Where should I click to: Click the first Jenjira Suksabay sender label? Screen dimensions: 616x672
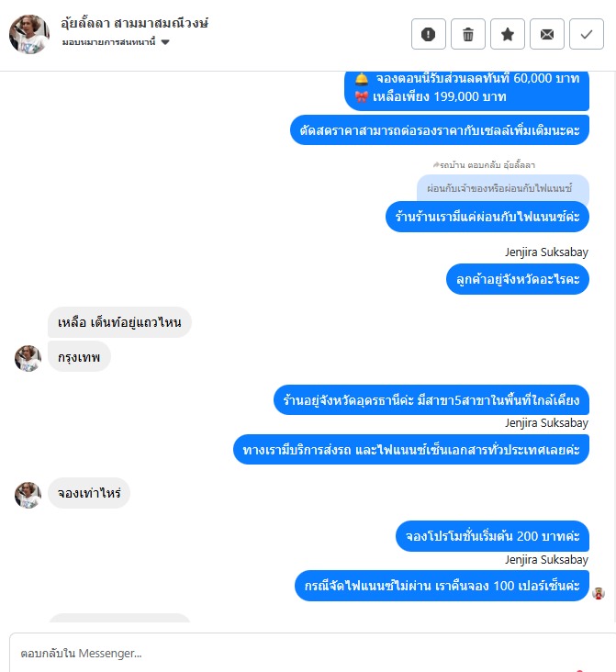click(546, 252)
